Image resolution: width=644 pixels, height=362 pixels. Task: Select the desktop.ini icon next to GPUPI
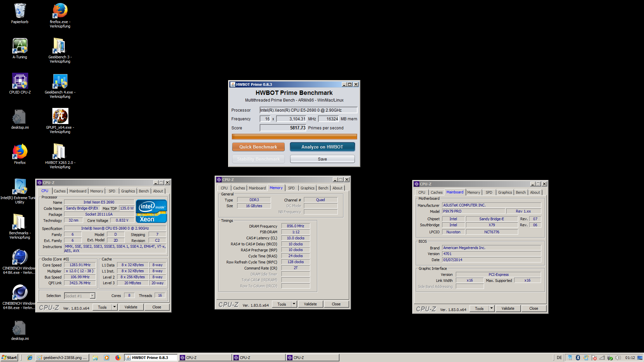19,116
